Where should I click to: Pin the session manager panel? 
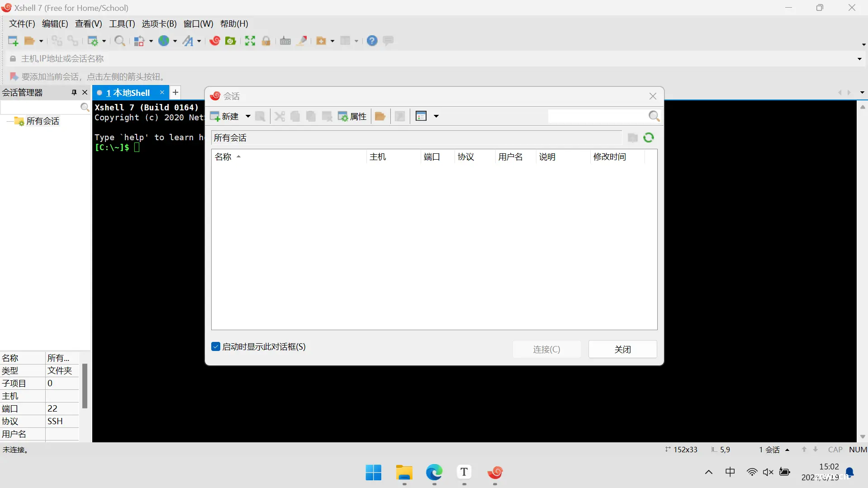[x=74, y=93]
